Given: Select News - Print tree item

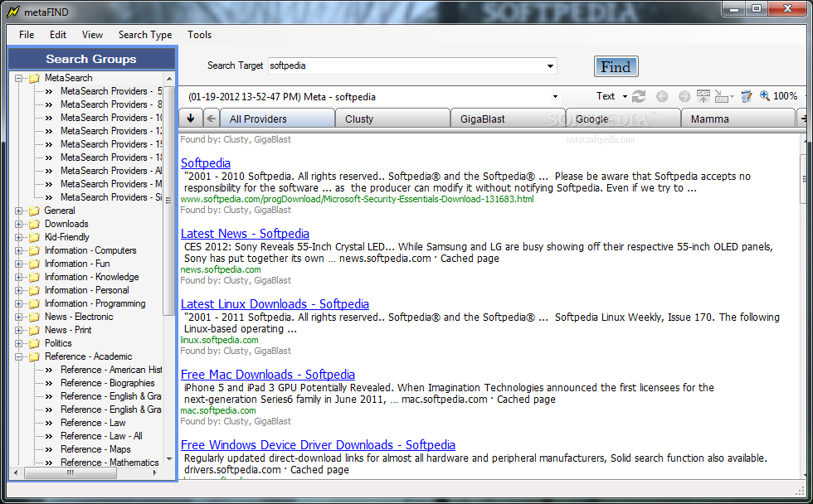Looking at the screenshot, I should (68, 330).
